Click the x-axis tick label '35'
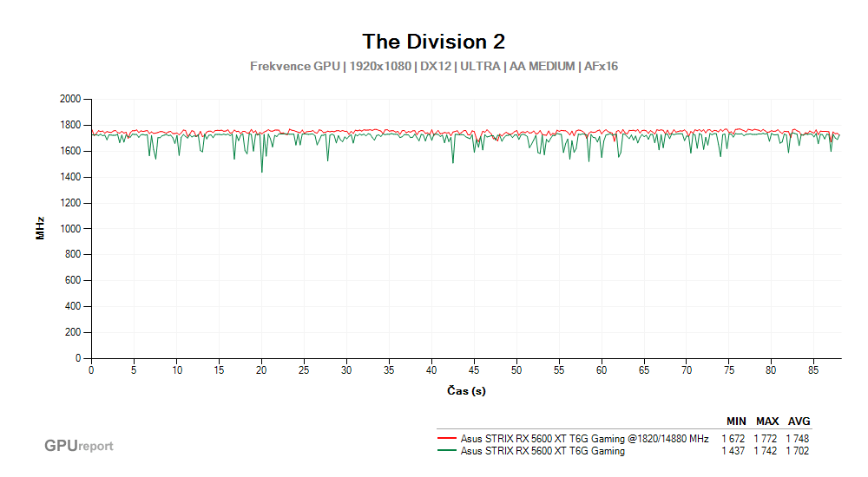Viewport: 868px width, 477px height. pos(389,370)
